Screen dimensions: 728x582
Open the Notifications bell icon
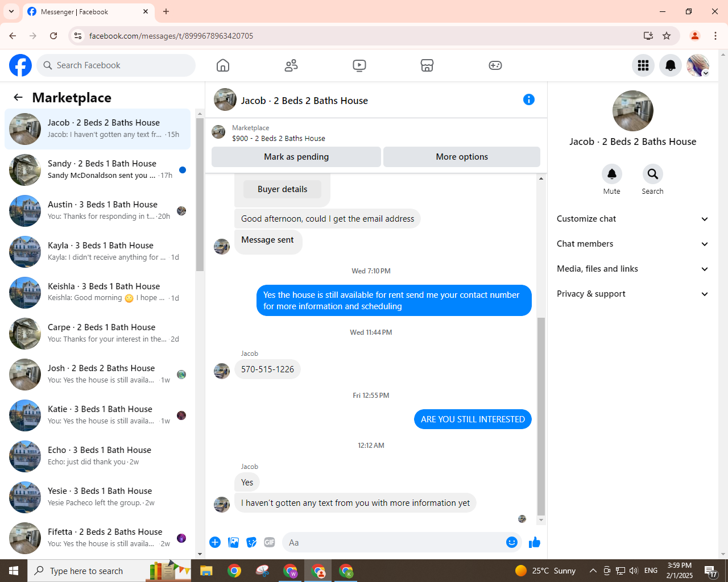[671, 65]
